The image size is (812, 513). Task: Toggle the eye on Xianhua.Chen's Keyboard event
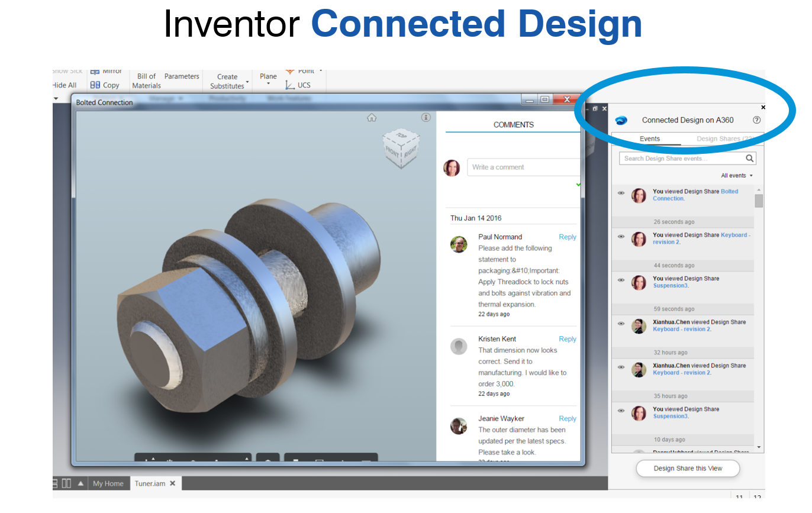(621, 324)
